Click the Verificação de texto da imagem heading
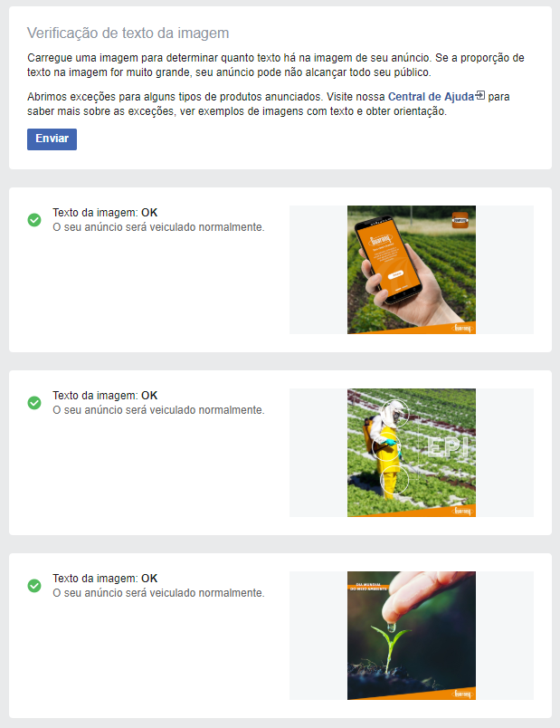This screenshot has height=728, width=560. tap(128, 33)
